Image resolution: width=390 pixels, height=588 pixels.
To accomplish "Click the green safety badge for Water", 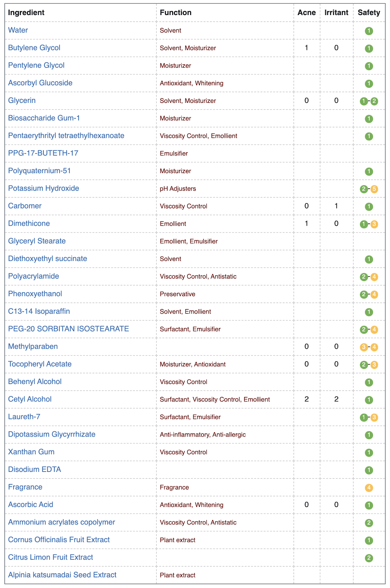I will (369, 31).
